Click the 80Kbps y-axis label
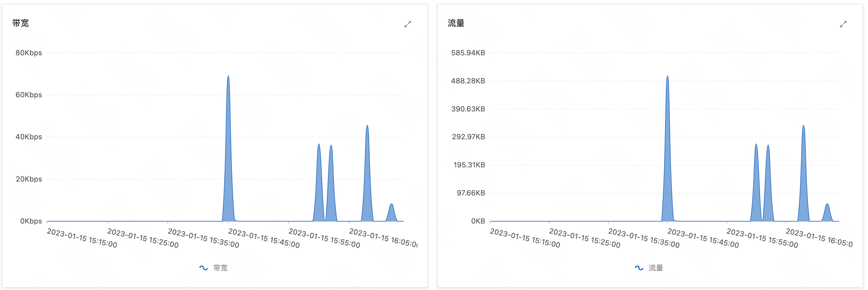 [29, 53]
